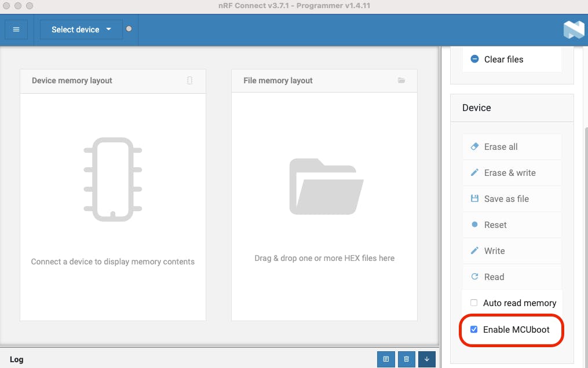The image size is (588, 368).
Task: Uncheck the Enable MCUboot checkbox
Action: (474, 329)
